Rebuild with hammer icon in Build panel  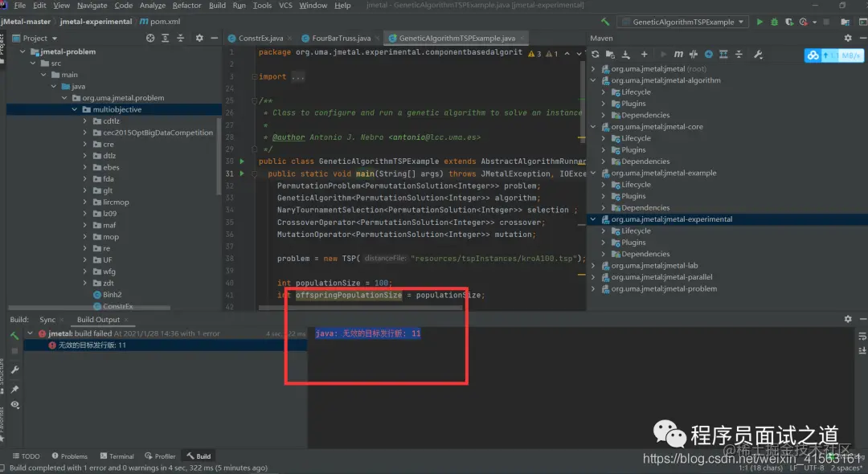(14, 335)
